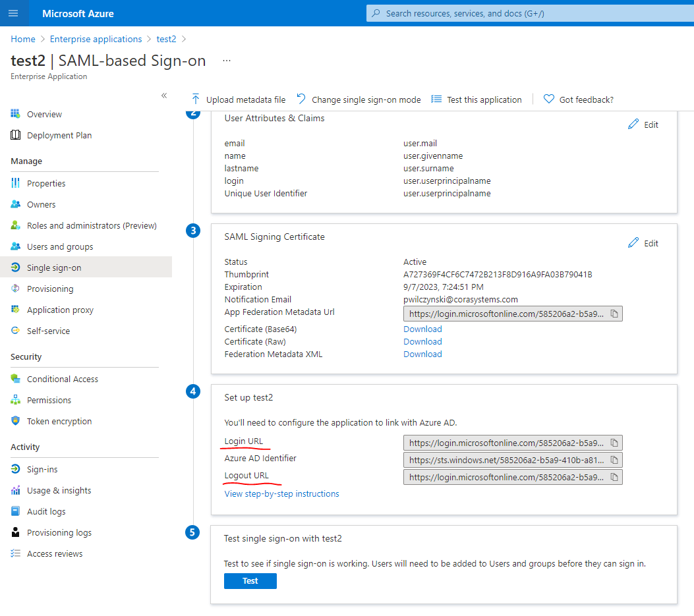Image resolution: width=694 pixels, height=616 pixels.
Task: Go to Enterprise applications breadcrumb
Action: 96,39
